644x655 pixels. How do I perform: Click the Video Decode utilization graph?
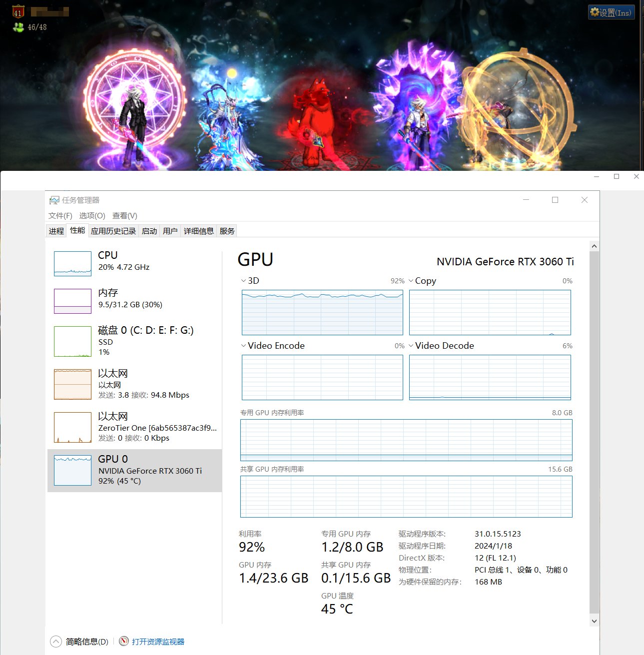tap(490, 377)
